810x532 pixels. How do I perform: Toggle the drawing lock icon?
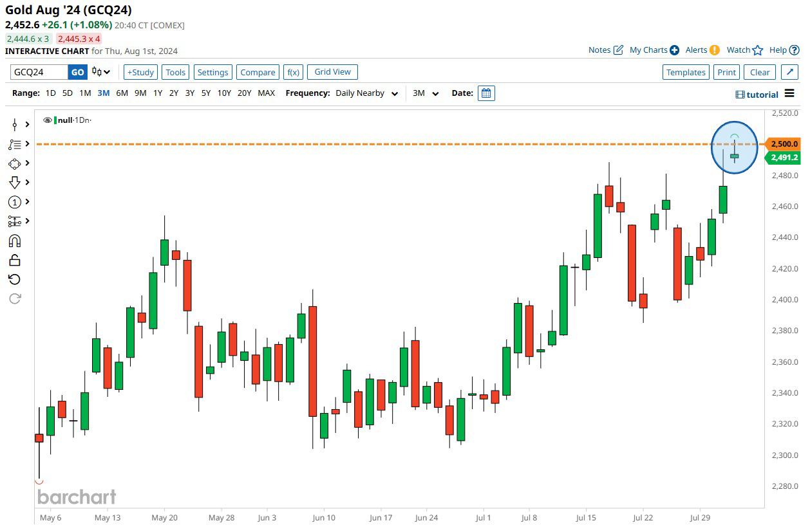click(15, 260)
